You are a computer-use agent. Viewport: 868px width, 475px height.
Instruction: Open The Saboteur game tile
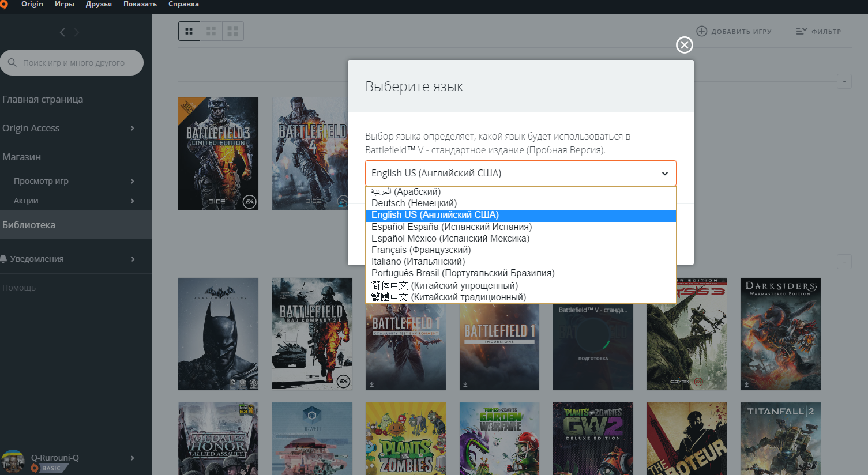click(x=686, y=439)
